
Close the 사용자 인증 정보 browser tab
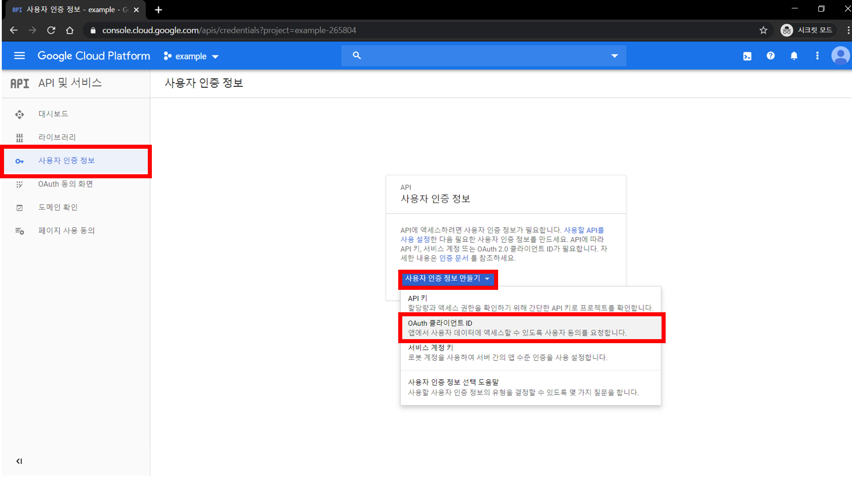click(x=136, y=9)
